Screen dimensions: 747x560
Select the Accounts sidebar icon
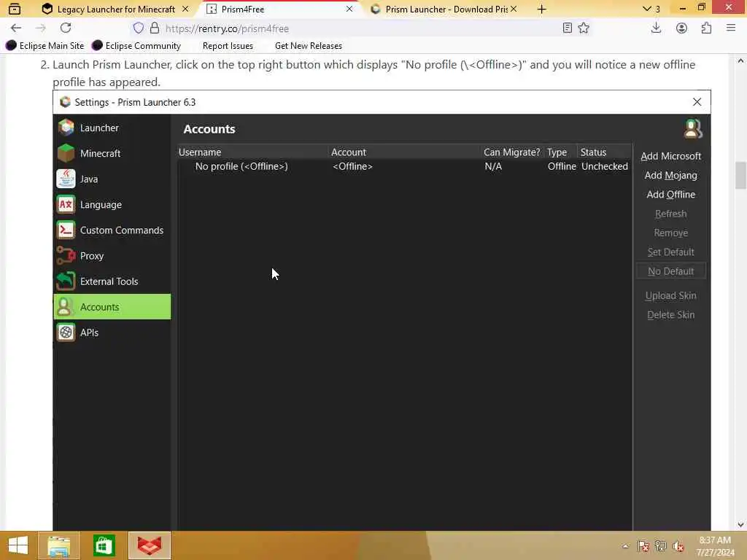click(66, 307)
